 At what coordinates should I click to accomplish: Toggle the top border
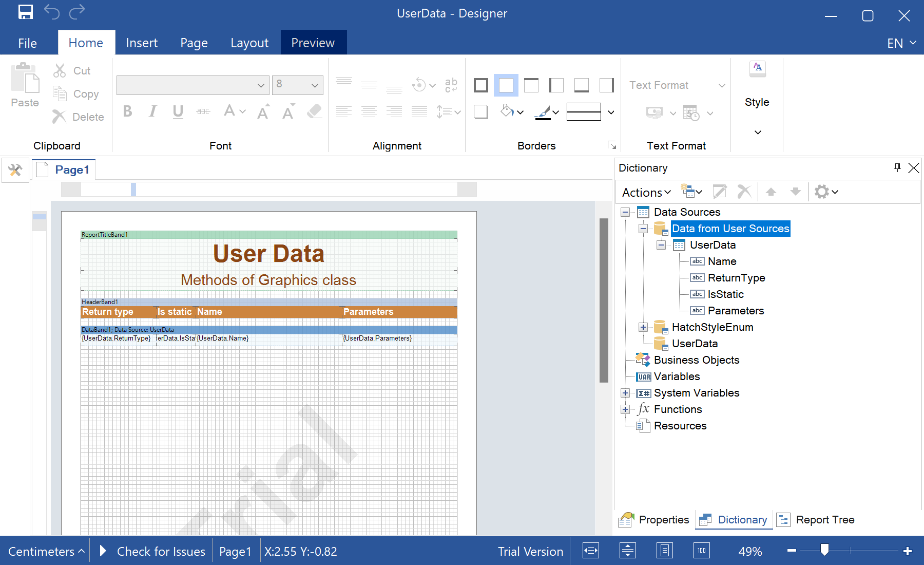tap(531, 85)
